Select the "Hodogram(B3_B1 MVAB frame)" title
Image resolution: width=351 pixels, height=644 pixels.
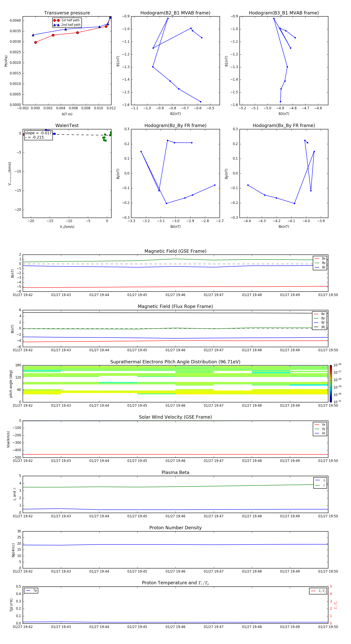(x=284, y=13)
